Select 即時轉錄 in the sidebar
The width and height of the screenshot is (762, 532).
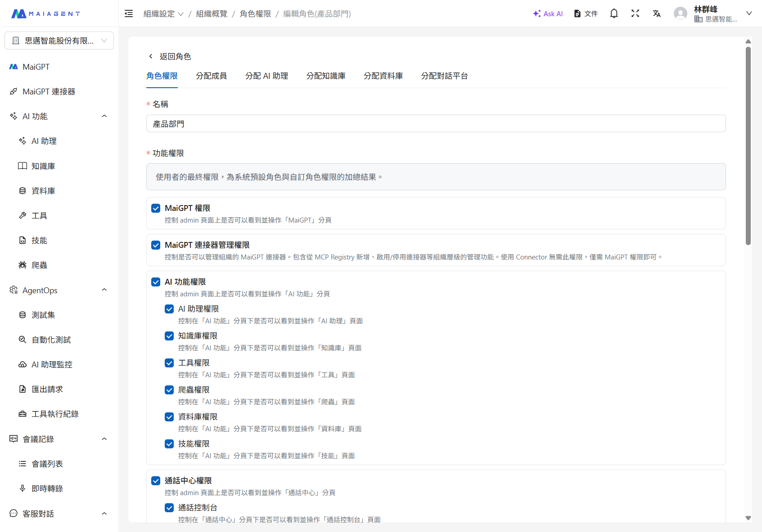(47, 488)
